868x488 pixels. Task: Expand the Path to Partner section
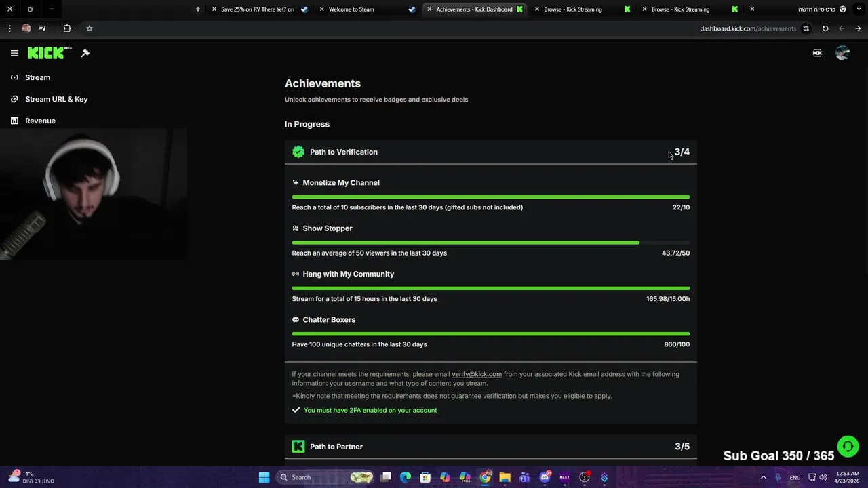click(491, 447)
